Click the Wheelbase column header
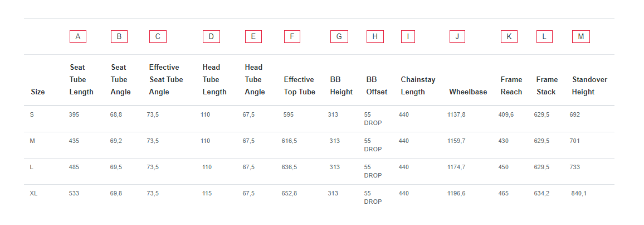Image resolution: width=644 pixels, height=225 pixels. click(x=468, y=92)
